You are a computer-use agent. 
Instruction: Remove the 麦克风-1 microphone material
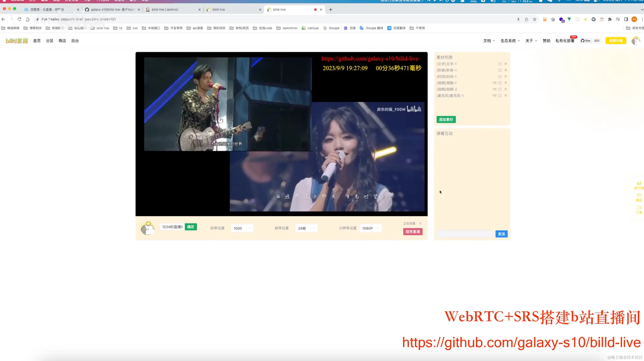506,96
